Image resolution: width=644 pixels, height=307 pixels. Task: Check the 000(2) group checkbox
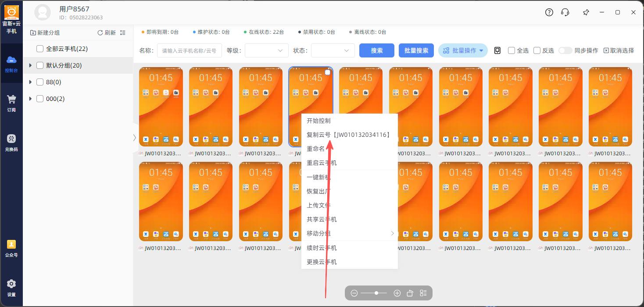tap(40, 99)
